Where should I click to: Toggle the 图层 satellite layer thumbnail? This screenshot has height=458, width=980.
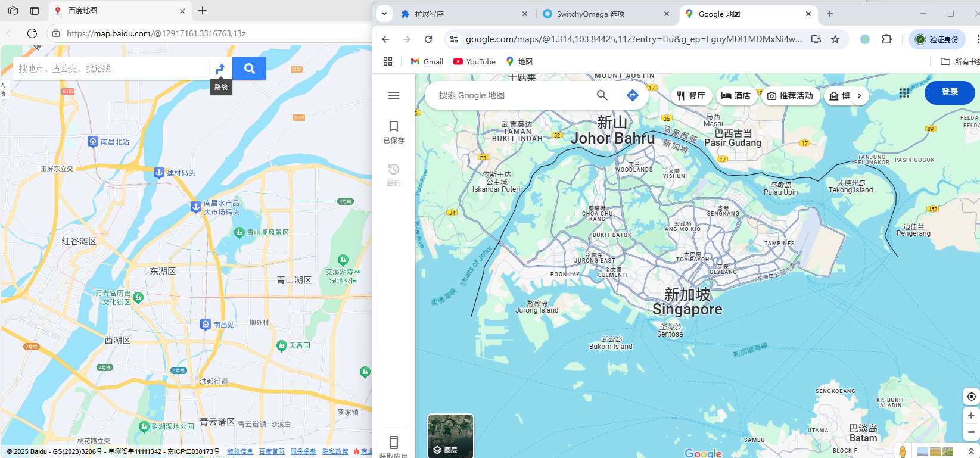(x=450, y=436)
